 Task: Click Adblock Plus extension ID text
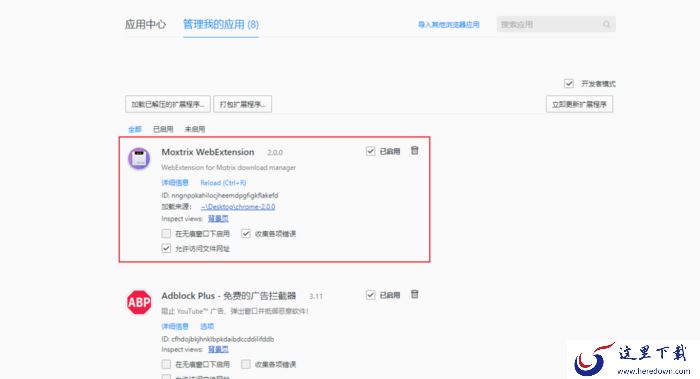coord(218,339)
